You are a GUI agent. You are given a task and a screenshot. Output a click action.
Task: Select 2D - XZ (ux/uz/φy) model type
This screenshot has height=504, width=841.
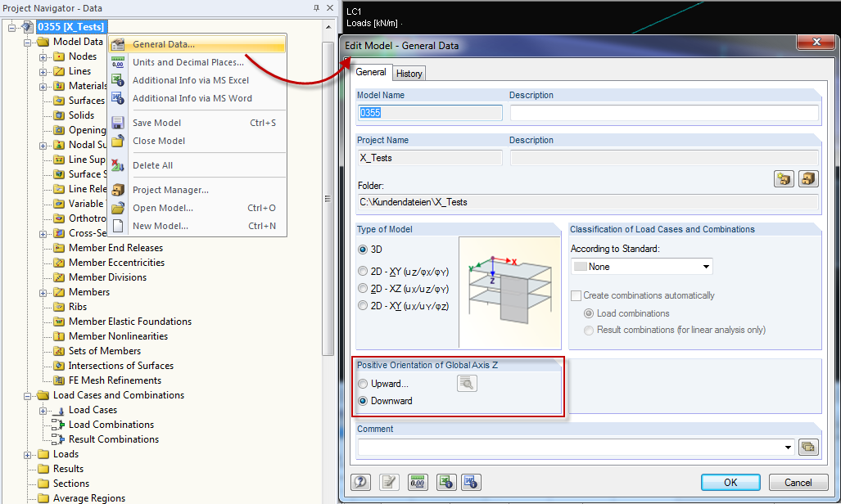point(363,289)
